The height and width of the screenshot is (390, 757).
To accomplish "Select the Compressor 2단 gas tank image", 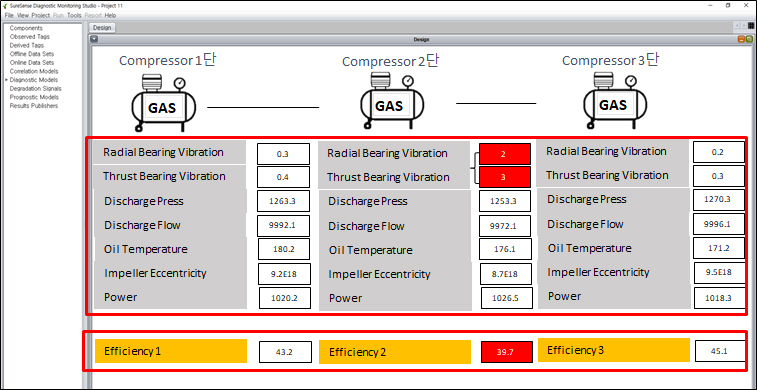I will point(392,101).
